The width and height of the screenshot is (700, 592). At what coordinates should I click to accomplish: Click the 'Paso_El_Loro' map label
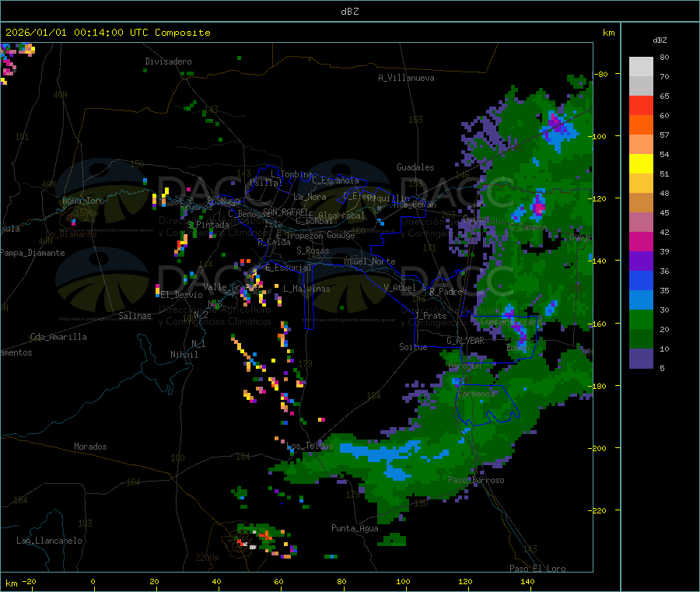click(537, 569)
